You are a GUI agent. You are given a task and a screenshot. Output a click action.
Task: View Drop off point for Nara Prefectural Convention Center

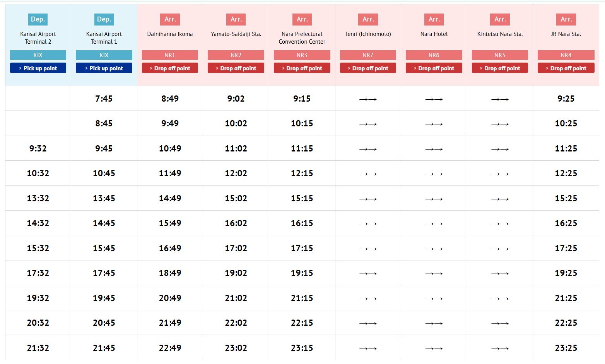click(302, 68)
